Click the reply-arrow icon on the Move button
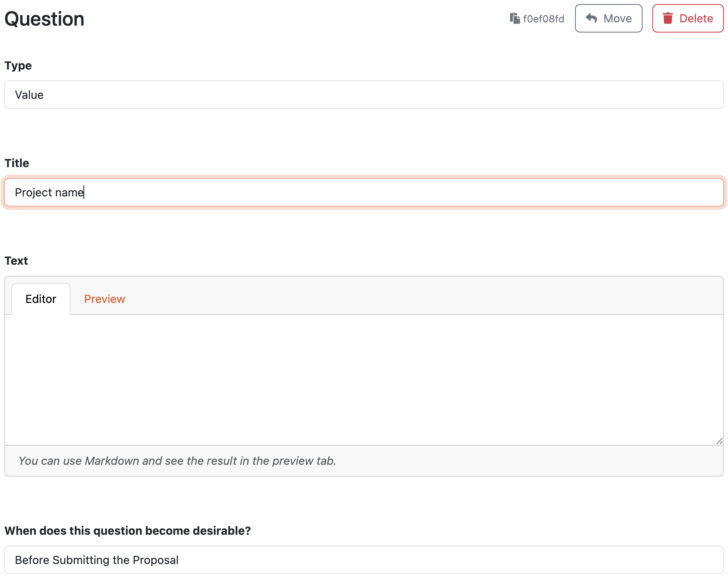This screenshot has width=728, height=588. tap(591, 18)
